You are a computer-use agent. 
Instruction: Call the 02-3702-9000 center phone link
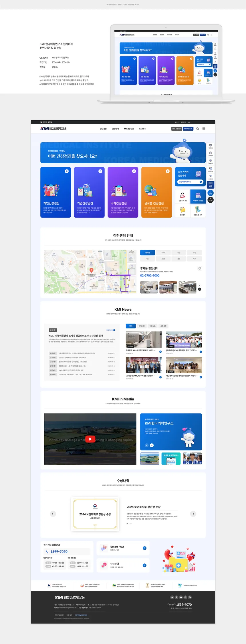coord(150,276)
